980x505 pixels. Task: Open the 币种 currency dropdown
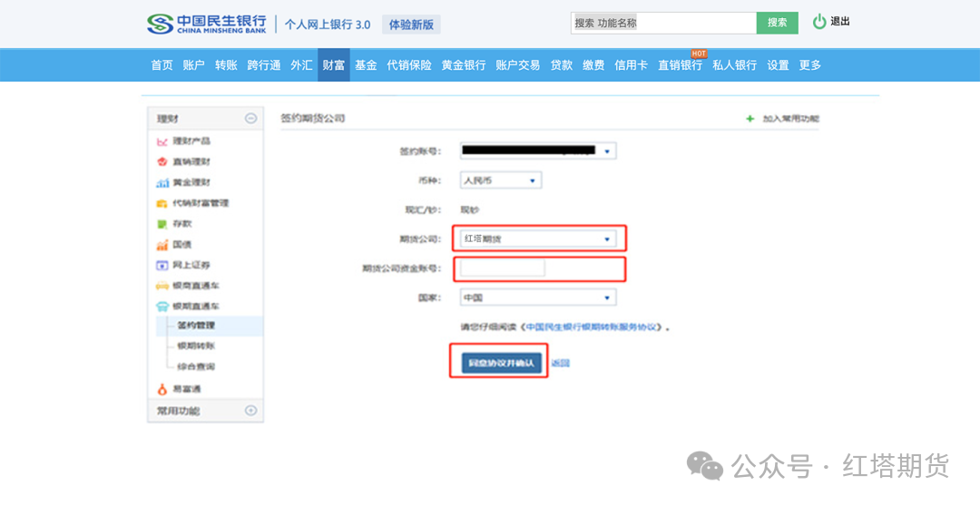[501, 180]
